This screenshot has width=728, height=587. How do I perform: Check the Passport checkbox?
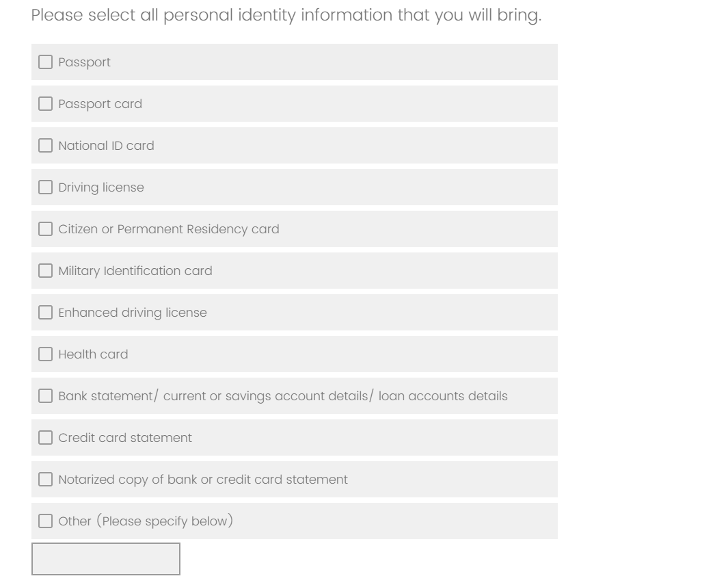45,62
